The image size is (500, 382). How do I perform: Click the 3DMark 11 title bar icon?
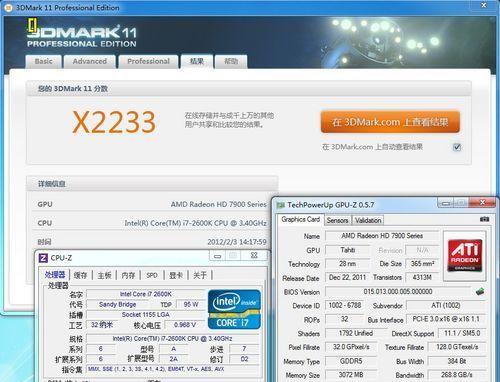[9, 7]
